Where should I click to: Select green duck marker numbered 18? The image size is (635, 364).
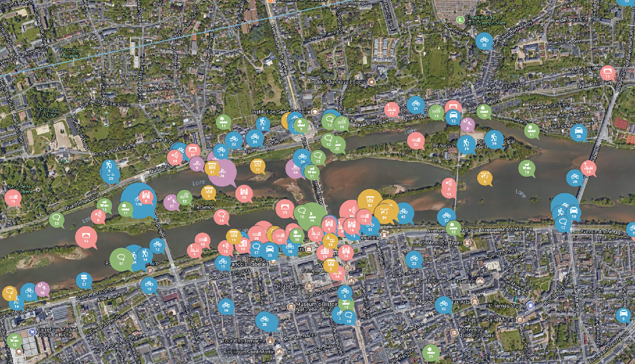pyautogui.click(x=527, y=168)
